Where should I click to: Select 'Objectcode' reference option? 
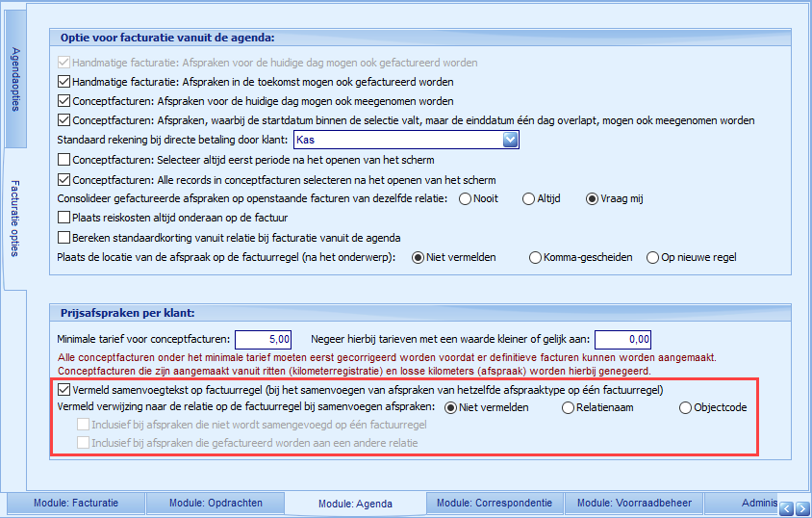685,407
